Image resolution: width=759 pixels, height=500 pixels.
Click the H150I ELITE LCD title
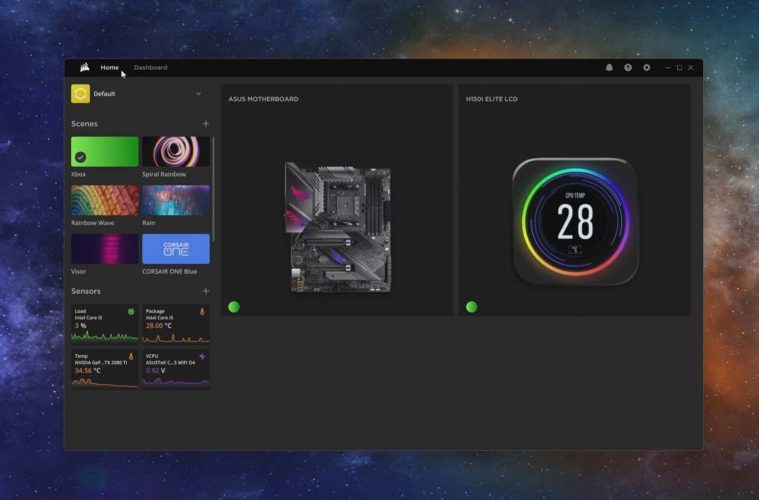point(492,99)
